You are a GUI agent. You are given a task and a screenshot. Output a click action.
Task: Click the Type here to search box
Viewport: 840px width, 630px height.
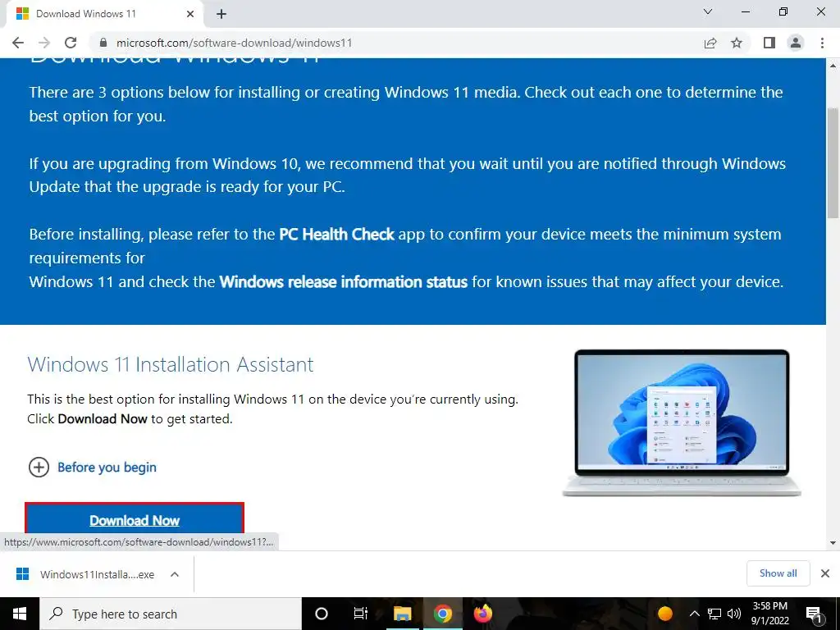[171, 614]
